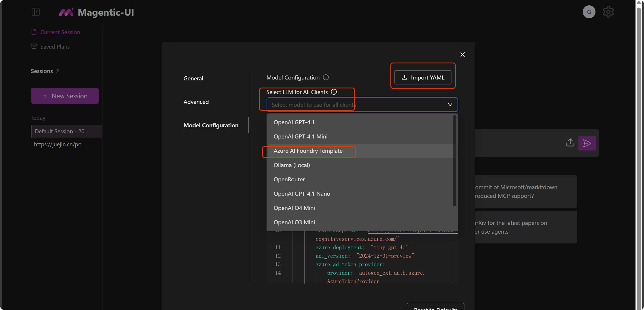Click the cognitiveservices.azure.com link in YAML
Viewport: 644px width, 310px height.
(x=356, y=239)
